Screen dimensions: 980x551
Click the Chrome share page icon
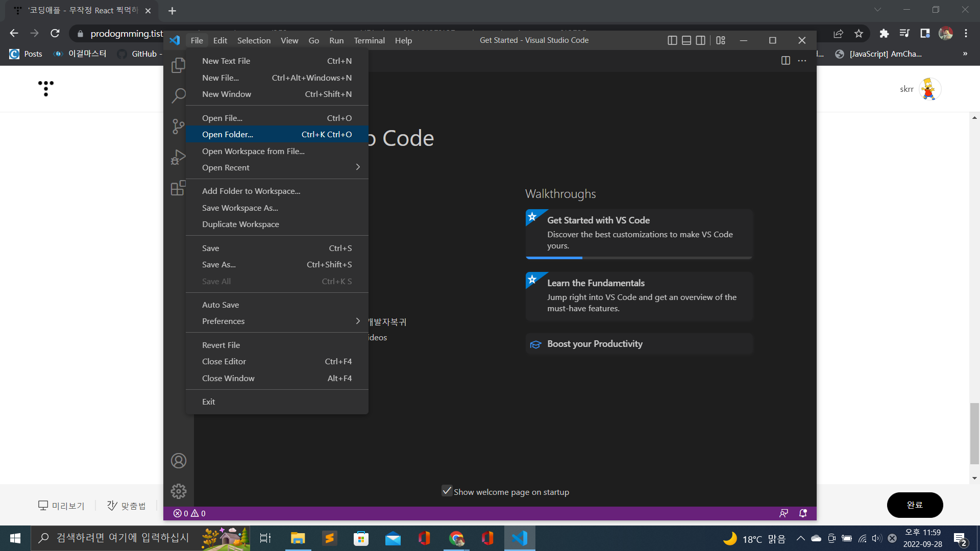838,33
